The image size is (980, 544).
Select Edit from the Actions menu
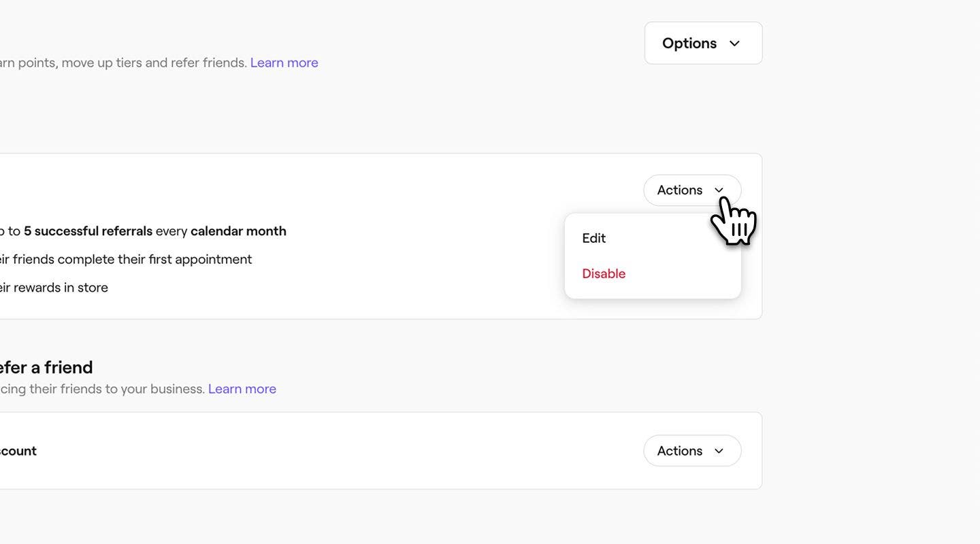[593, 237]
